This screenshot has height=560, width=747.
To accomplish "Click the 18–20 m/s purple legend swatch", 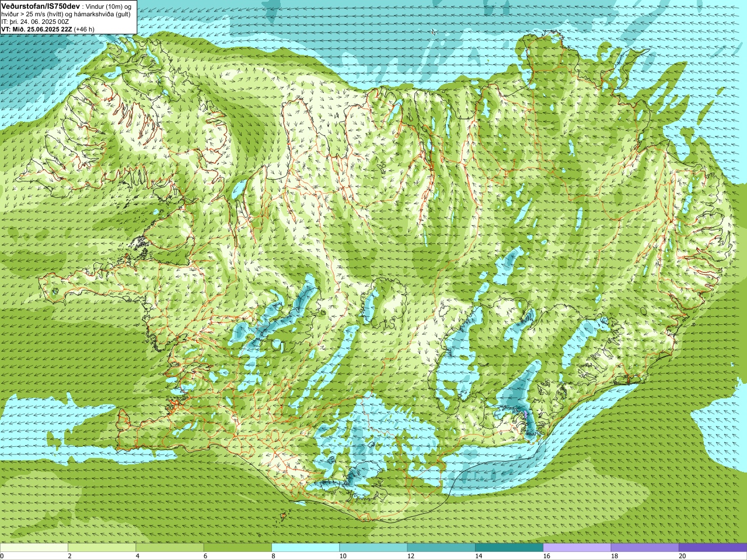I will [645, 548].
